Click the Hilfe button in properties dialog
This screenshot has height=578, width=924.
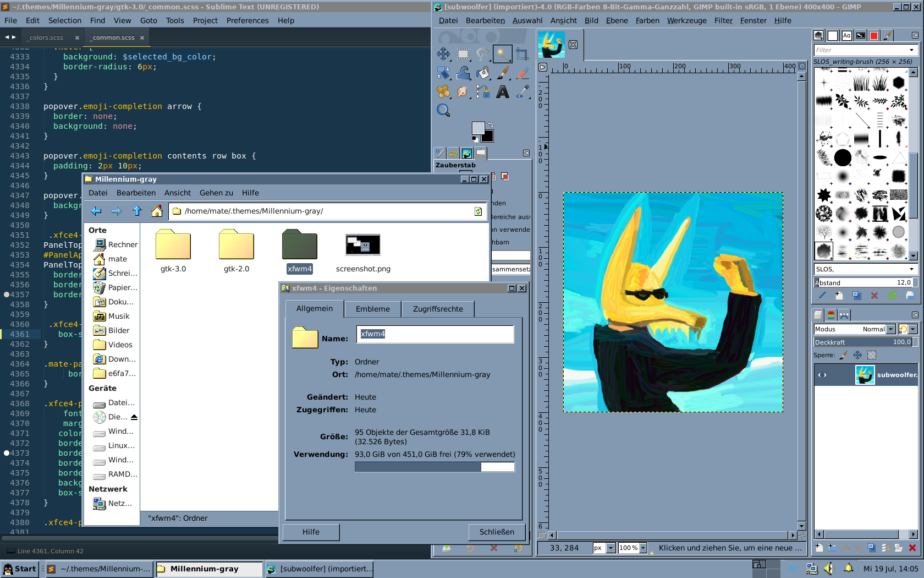311,532
